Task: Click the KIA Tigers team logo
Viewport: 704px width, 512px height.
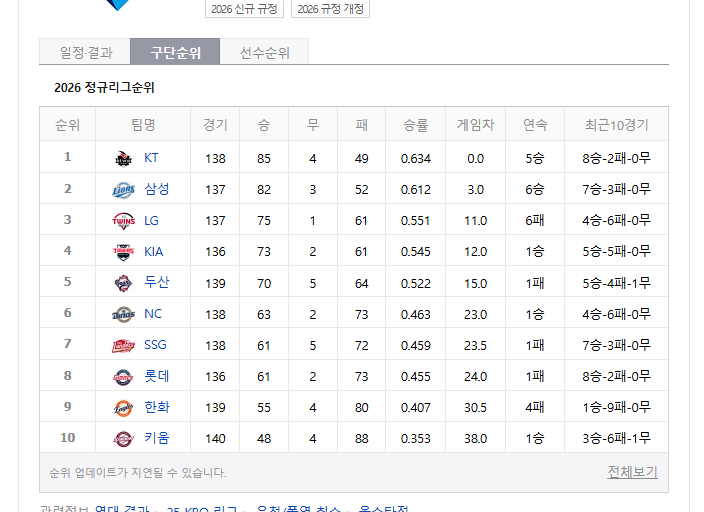Action: click(123, 252)
